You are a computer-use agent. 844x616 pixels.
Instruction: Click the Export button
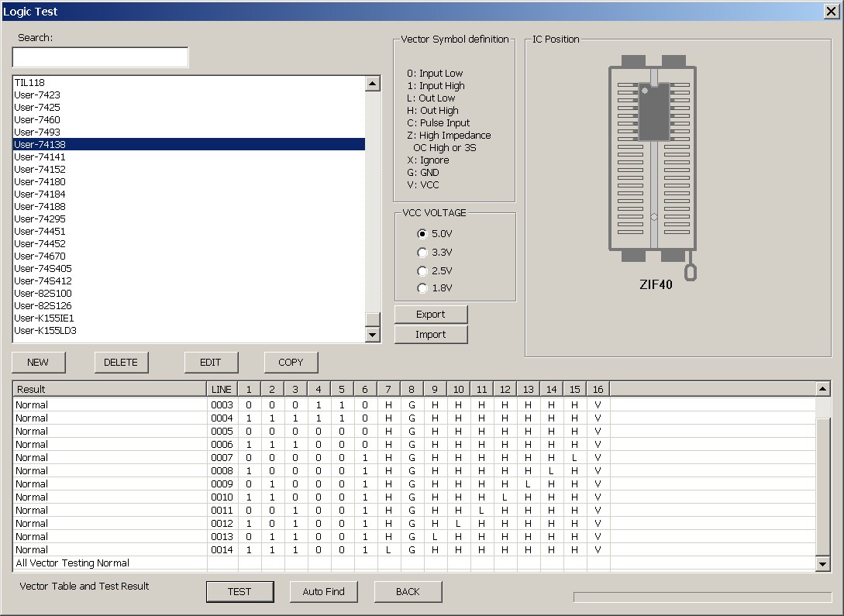coord(431,314)
